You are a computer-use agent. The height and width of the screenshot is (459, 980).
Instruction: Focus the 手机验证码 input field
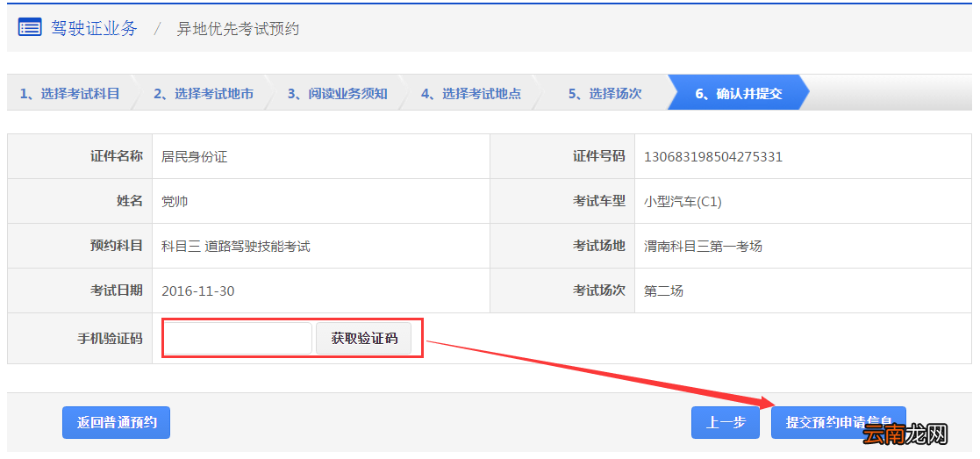click(238, 338)
